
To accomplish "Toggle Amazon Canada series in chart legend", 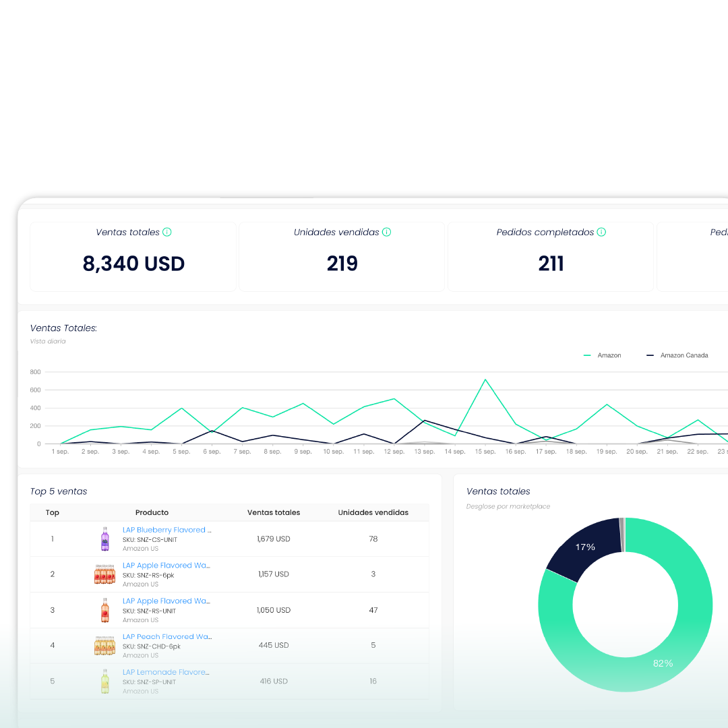I will [677, 355].
